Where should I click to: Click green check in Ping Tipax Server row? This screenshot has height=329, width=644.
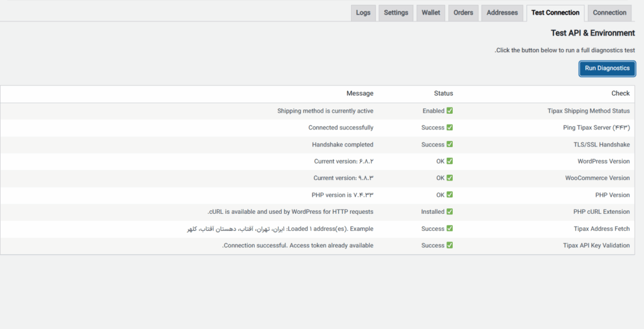click(x=450, y=127)
